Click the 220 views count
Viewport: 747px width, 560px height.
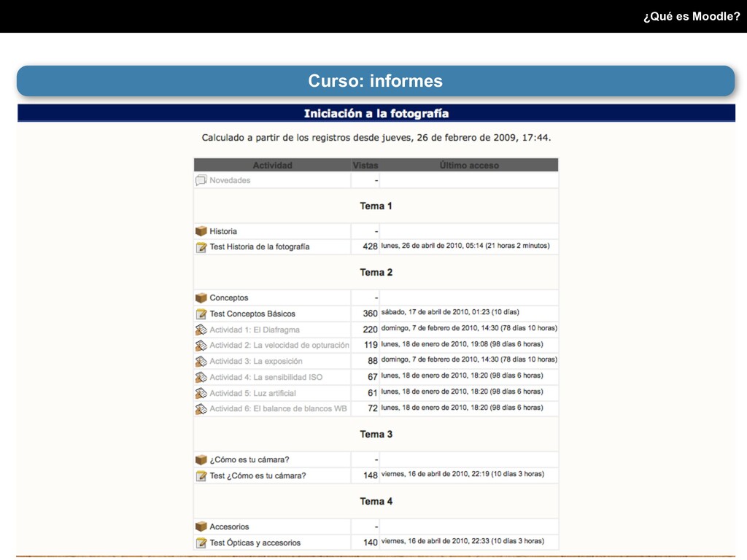coord(370,330)
